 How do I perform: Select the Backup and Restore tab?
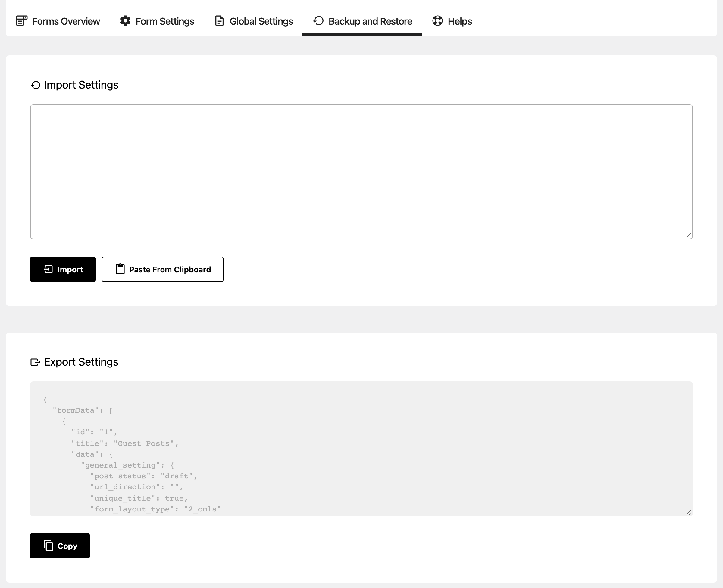(362, 21)
